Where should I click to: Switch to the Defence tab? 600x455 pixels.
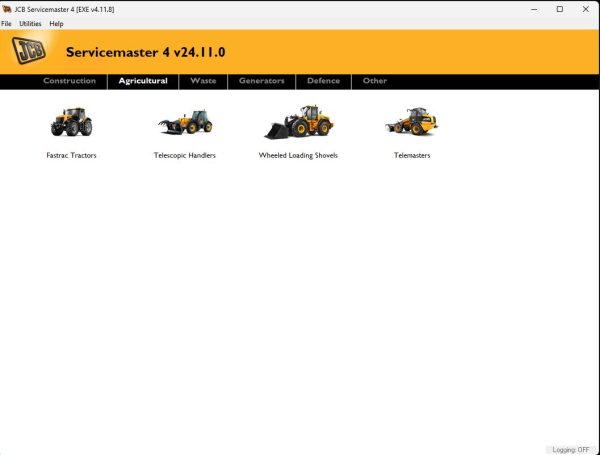tap(323, 81)
